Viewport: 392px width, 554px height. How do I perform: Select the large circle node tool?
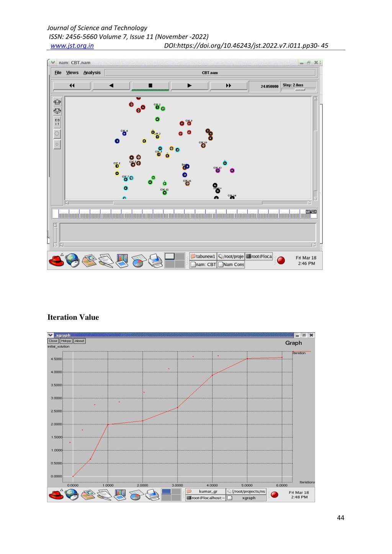tap(57, 134)
